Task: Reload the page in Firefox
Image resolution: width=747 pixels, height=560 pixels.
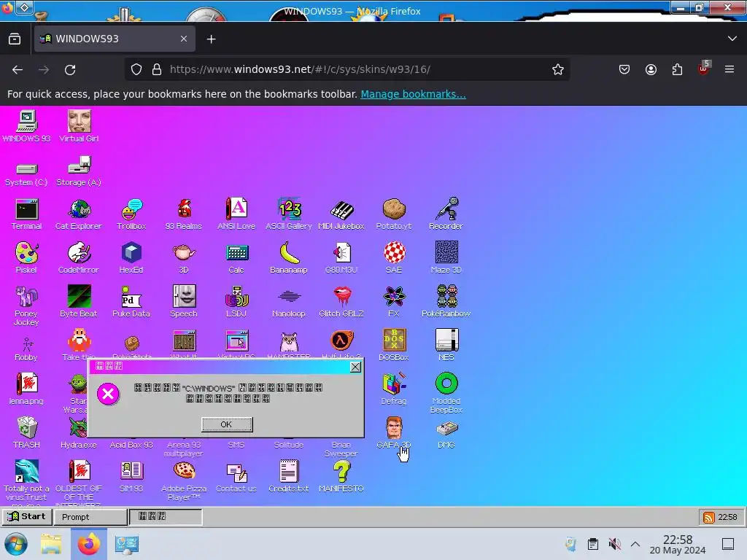Action: tap(70, 69)
